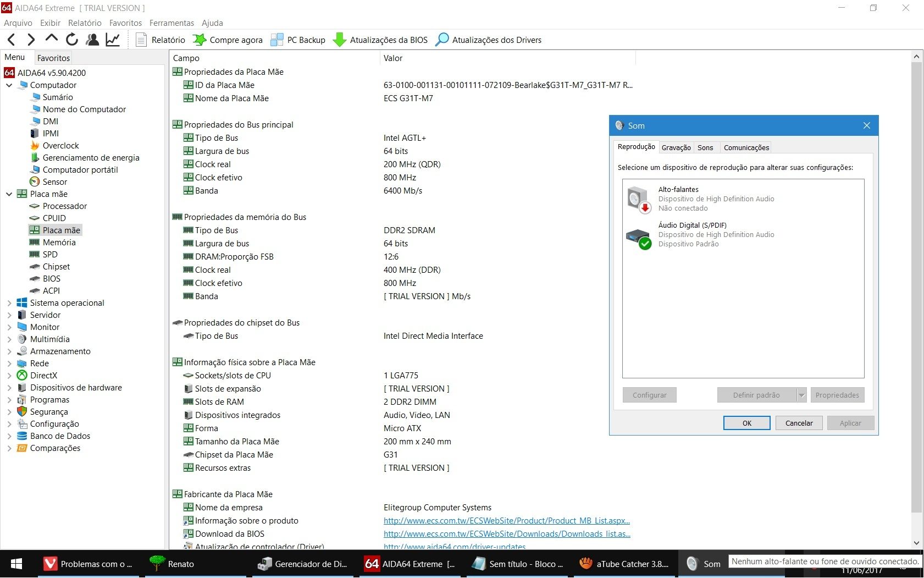Open the Exibir menu
924x578 pixels.
coord(50,23)
